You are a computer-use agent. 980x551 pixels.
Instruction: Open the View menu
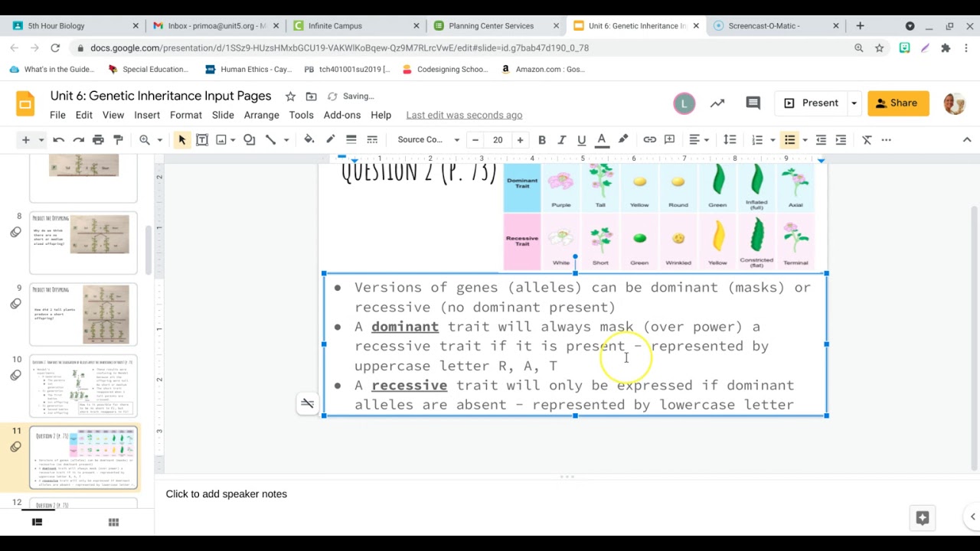113,115
